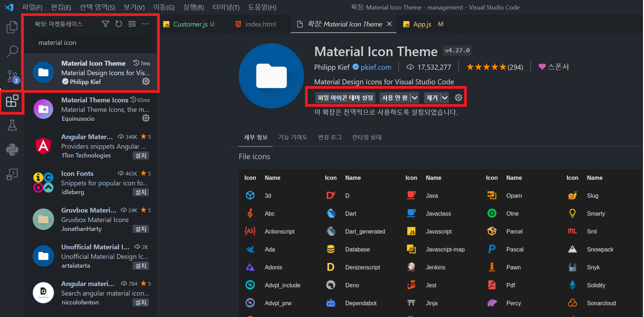Click the v4.27.0 version badge
This screenshot has width=644, height=317.
tap(457, 50)
